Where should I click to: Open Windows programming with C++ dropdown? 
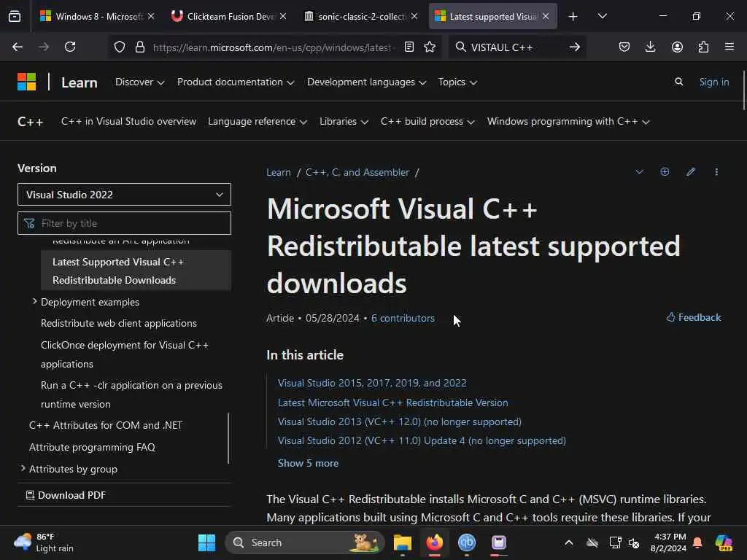point(568,122)
